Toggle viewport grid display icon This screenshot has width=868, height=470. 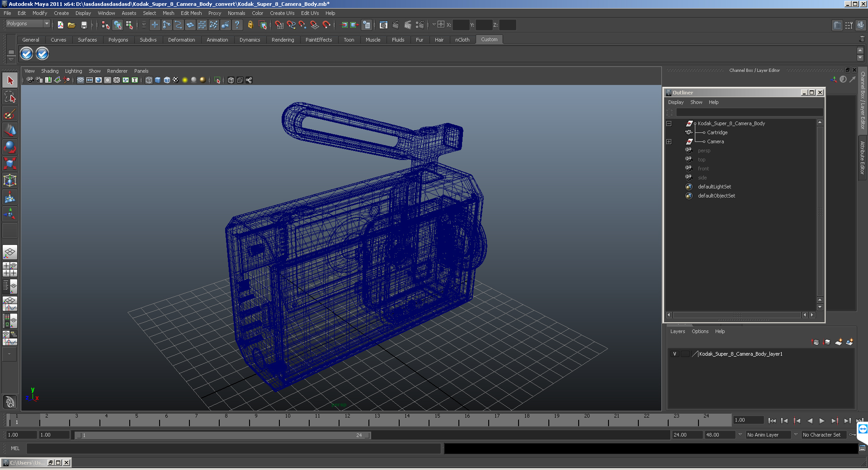pyautogui.click(x=80, y=80)
